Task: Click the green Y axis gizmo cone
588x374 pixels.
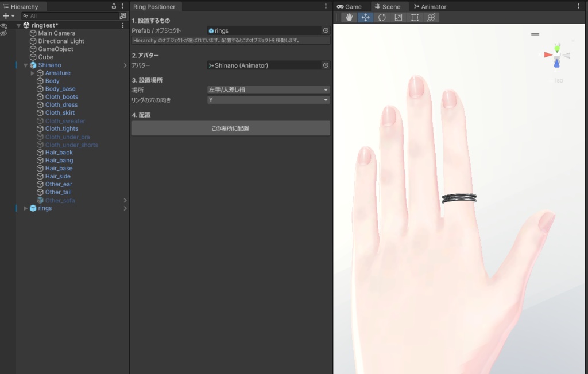Action: [557, 48]
